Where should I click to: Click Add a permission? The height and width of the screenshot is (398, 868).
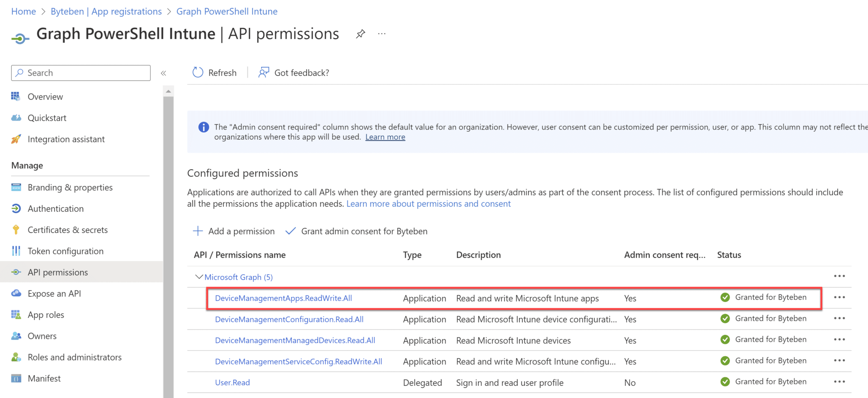[x=234, y=231]
